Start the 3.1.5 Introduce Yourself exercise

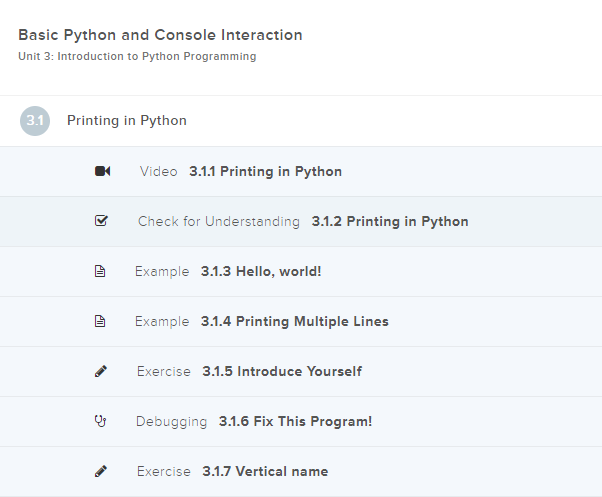click(x=282, y=371)
